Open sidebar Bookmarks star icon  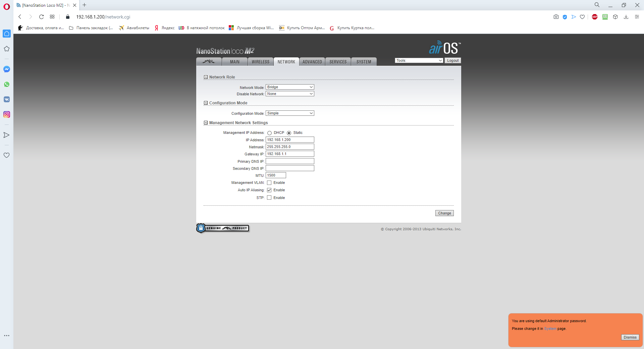click(7, 49)
